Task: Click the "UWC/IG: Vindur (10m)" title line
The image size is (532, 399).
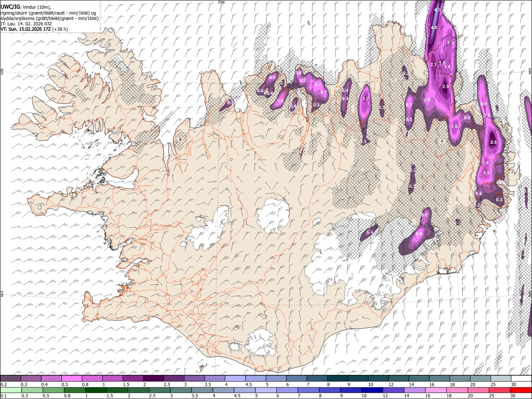Action: point(26,7)
